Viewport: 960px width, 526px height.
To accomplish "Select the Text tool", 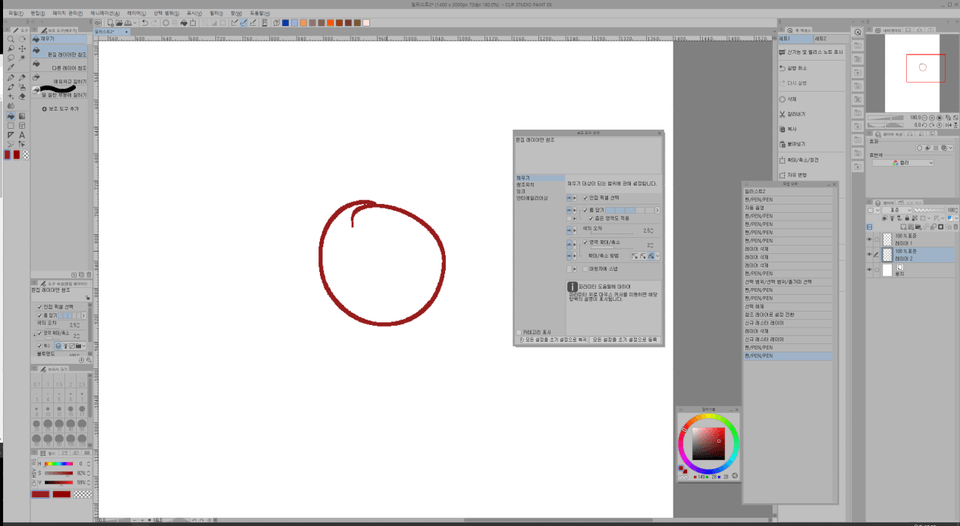I will [22, 135].
